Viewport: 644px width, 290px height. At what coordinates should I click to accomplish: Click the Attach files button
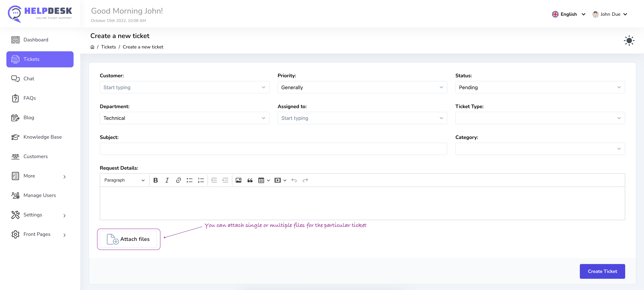click(128, 239)
